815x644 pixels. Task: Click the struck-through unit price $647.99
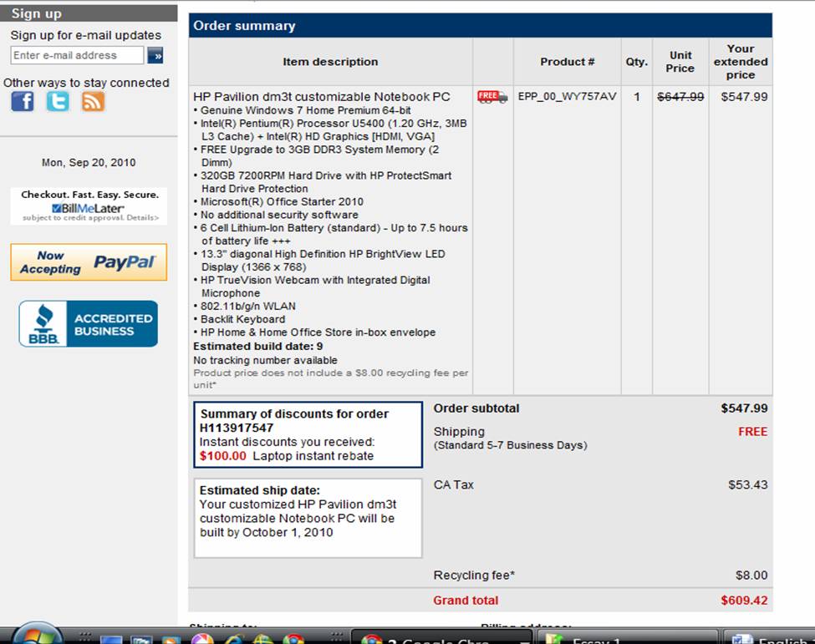point(680,97)
